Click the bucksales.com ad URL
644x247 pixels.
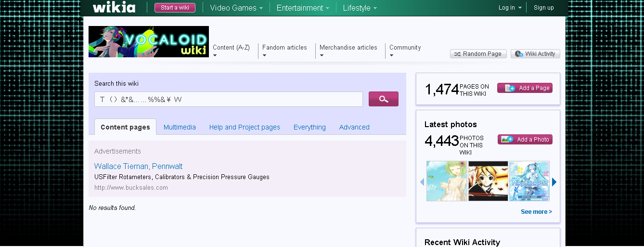click(131, 187)
